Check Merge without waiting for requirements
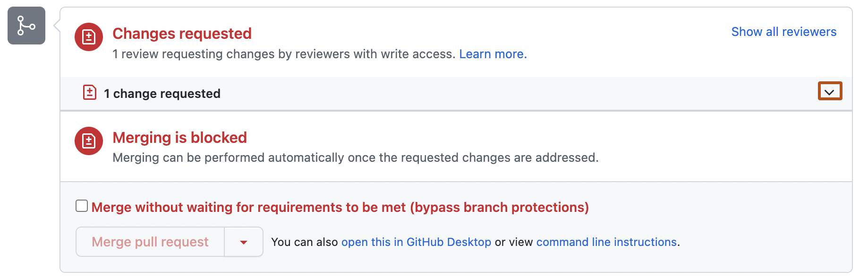Image resolution: width=868 pixels, height=280 pixels. (81, 205)
